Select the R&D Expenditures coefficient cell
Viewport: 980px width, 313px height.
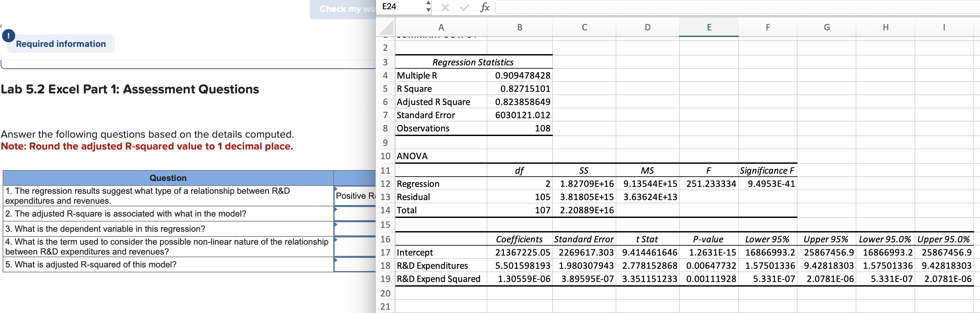pos(519,265)
